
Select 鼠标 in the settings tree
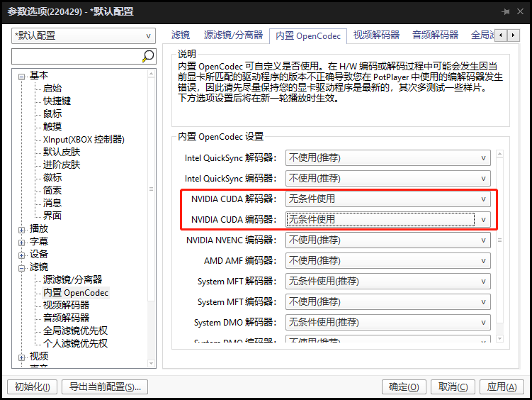52,113
